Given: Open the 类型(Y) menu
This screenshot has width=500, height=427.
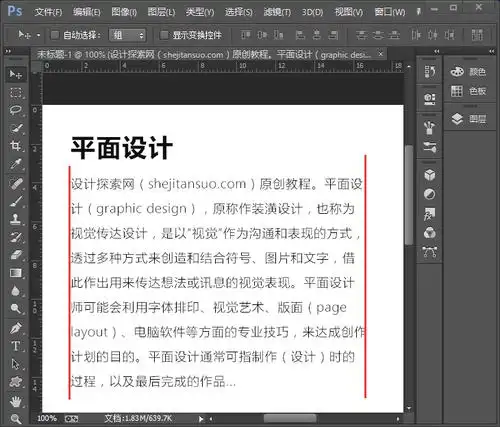Looking at the screenshot, I should coord(200,12).
